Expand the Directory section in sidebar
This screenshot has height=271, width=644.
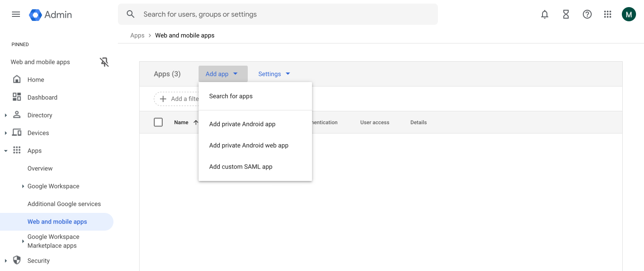click(6, 115)
